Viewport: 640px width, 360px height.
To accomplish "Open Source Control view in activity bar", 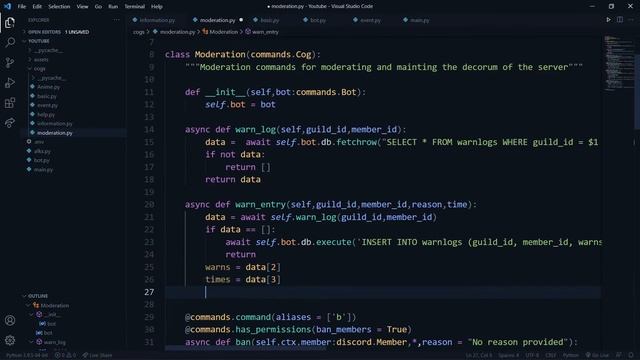I will click(10, 62).
